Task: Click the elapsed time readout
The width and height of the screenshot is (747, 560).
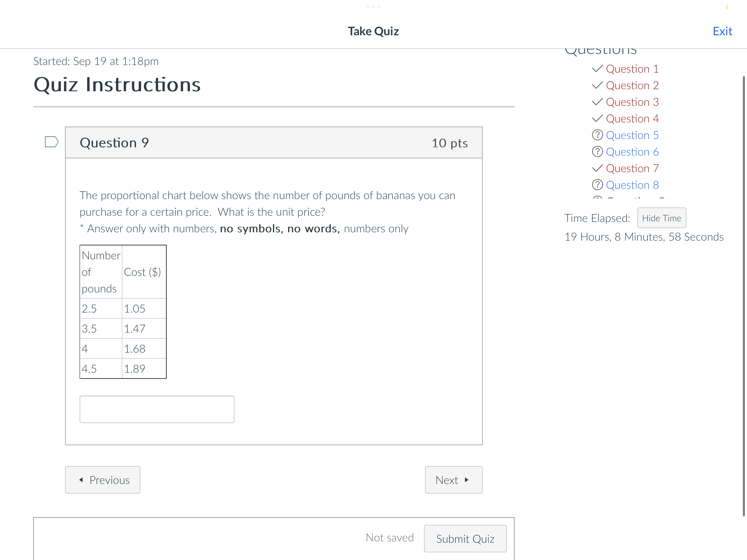Action: coord(644,237)
